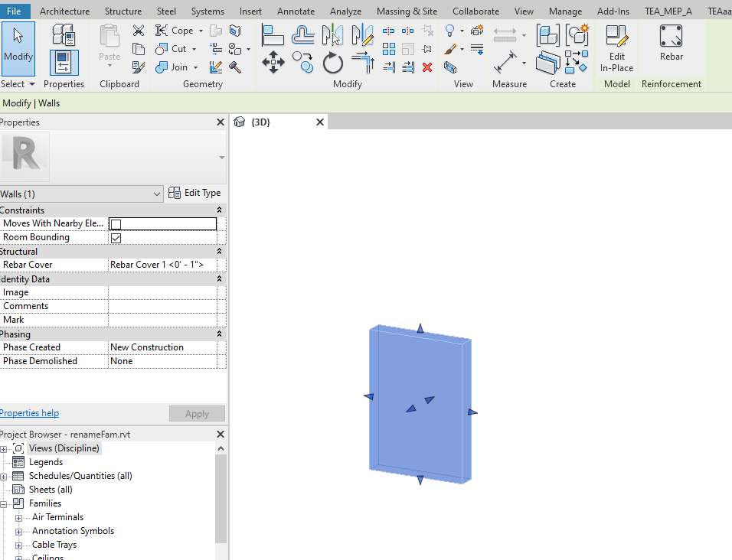Click the Edit Type button
The image size is (732, 560).
pyautogui.click(x=195, y=193)
